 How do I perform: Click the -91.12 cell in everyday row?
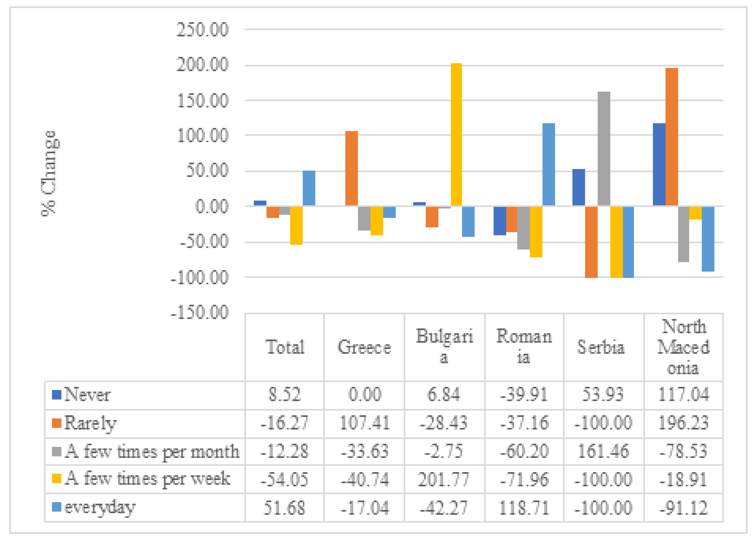coord(683,508)
